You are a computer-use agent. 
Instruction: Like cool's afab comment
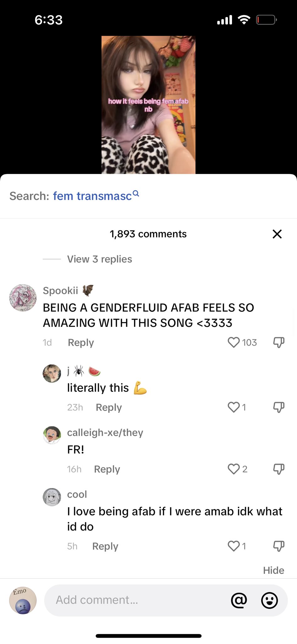[234, 546]
